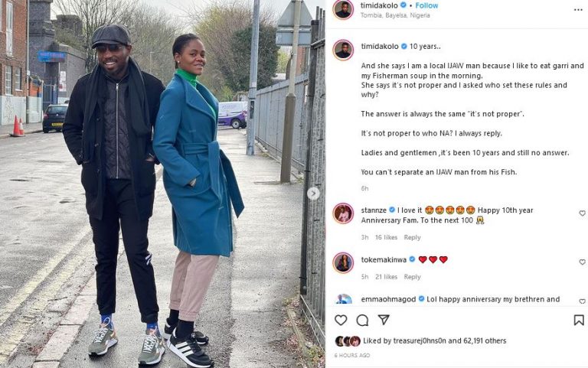
Task: Open comments using the speech bubble icon
Action: pyautogui.click(x=362, y=320)
